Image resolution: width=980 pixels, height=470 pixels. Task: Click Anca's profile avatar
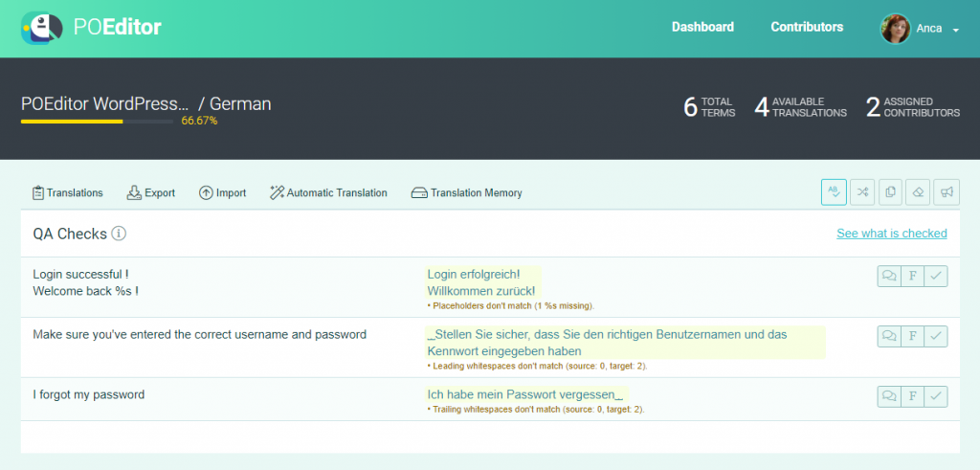click(x=895, y=29)
